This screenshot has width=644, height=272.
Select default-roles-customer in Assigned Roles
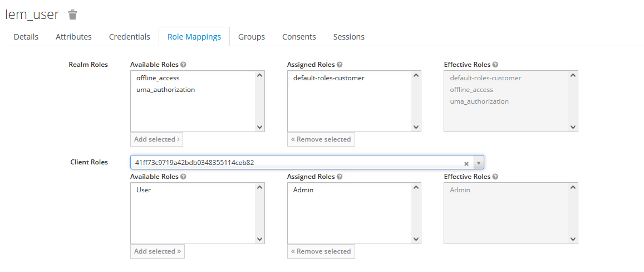coord(328,78)
